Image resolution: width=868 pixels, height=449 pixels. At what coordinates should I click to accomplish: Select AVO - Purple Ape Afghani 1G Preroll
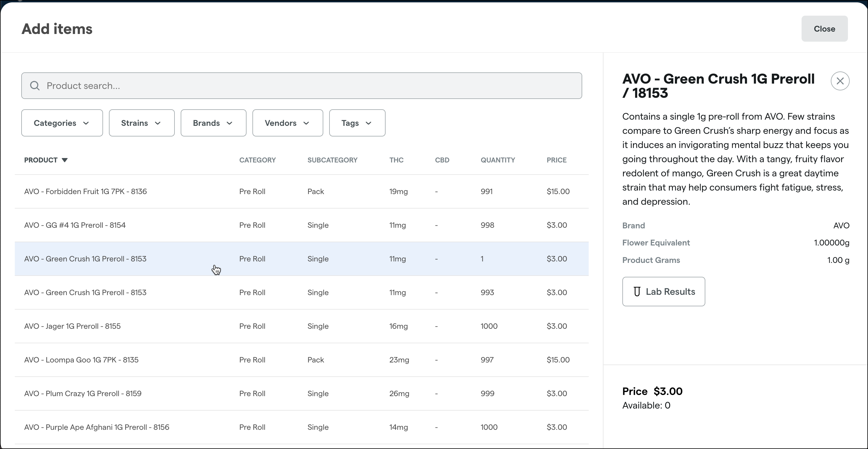click(x=301, y=427)
